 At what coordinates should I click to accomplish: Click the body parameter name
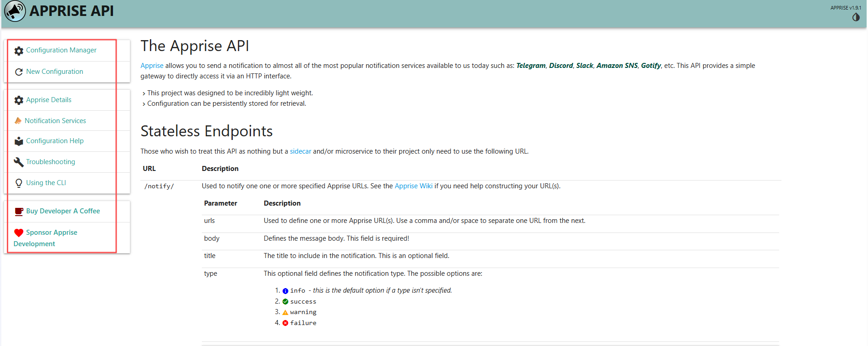pos(211,238)
